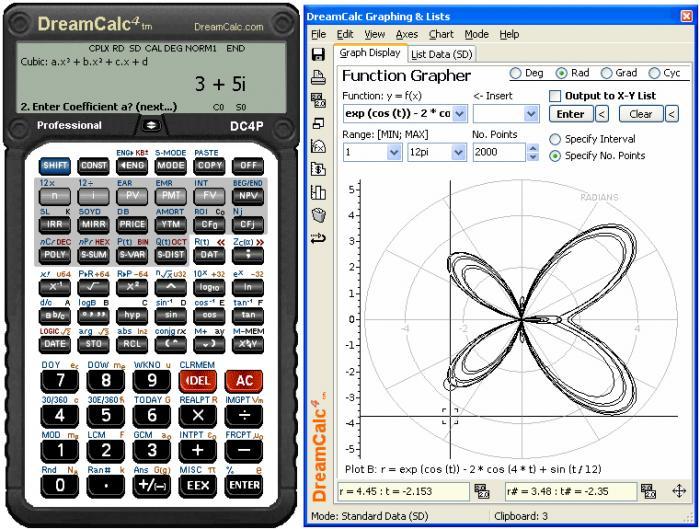Viewport: 700px width, 529px height.
Task: Click the ENTER key on the calculator
Action: point(244,485)
